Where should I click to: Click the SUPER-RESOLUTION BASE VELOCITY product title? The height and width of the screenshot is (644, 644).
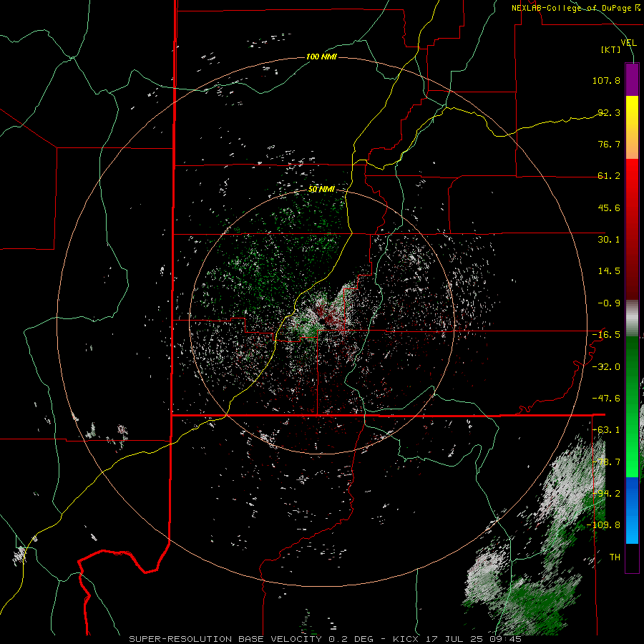click(x=225, y=639)
